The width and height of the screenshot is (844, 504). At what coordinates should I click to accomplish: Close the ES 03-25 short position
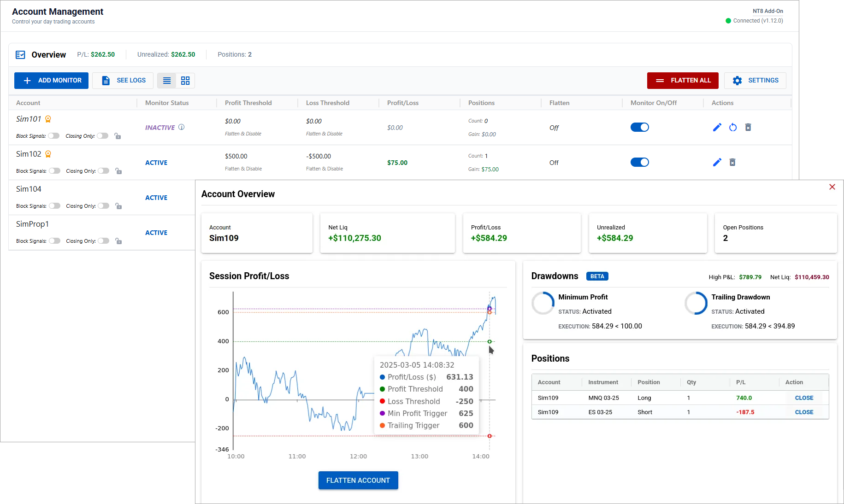tap(804, 412)
